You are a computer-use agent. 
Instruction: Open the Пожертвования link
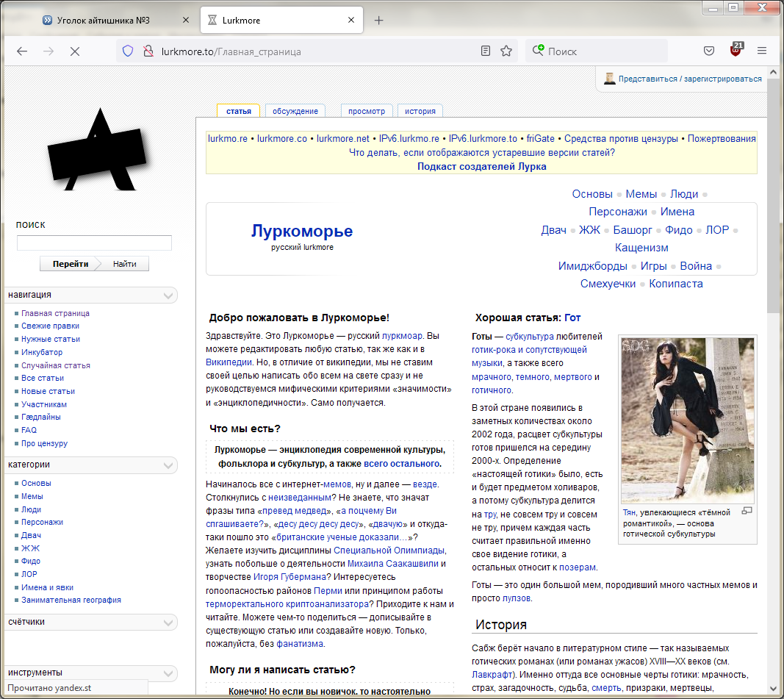722,138
